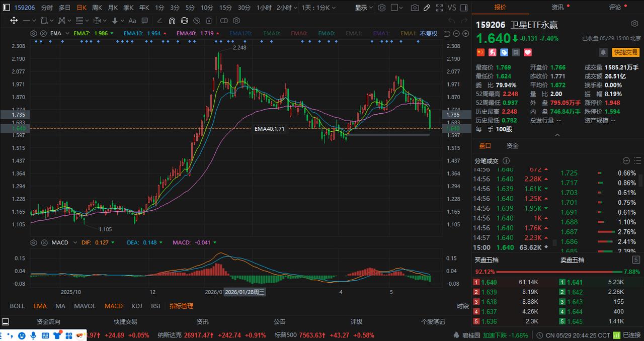Click the trash icon to delete drawings

tap(209, 21)
